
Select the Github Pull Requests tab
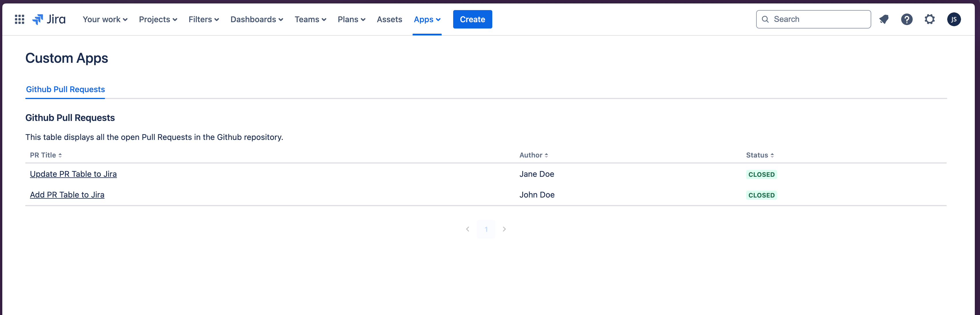[65, 89]
